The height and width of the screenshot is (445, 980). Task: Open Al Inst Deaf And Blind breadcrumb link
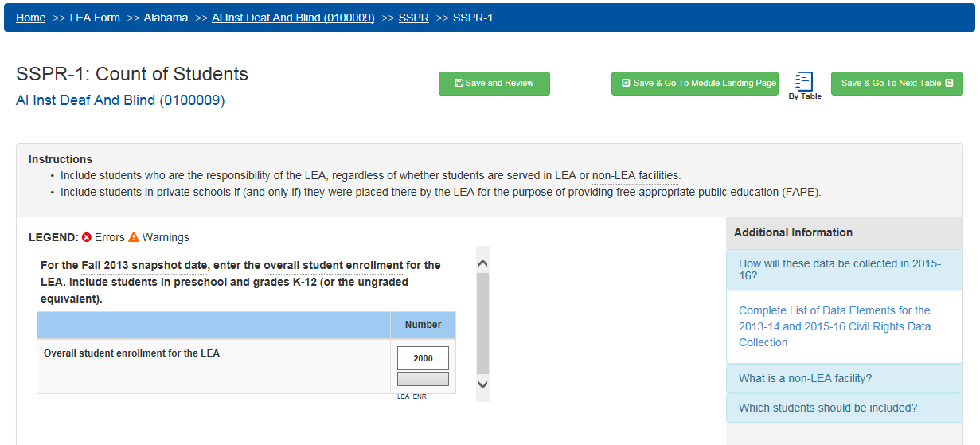coord(293,18)
